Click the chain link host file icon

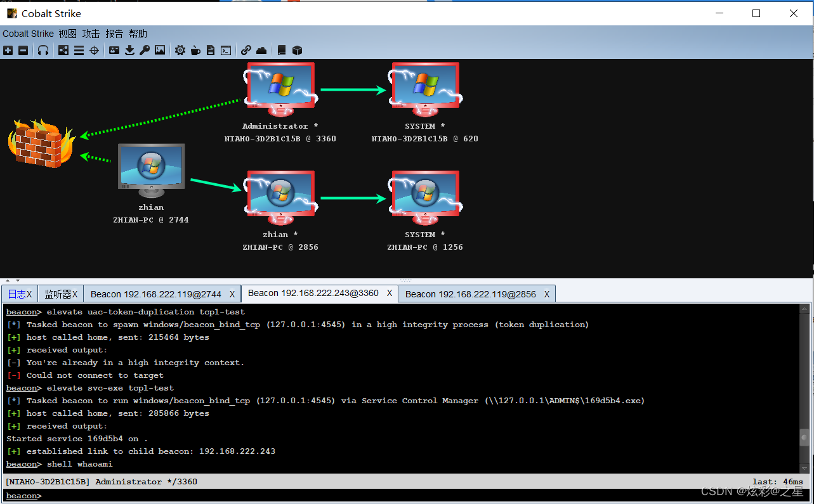point(246,50)
